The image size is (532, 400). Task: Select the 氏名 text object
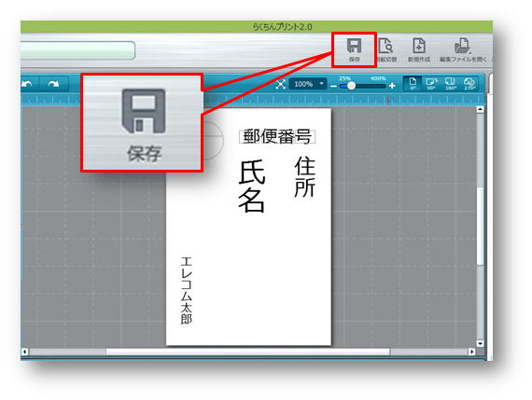251,186
